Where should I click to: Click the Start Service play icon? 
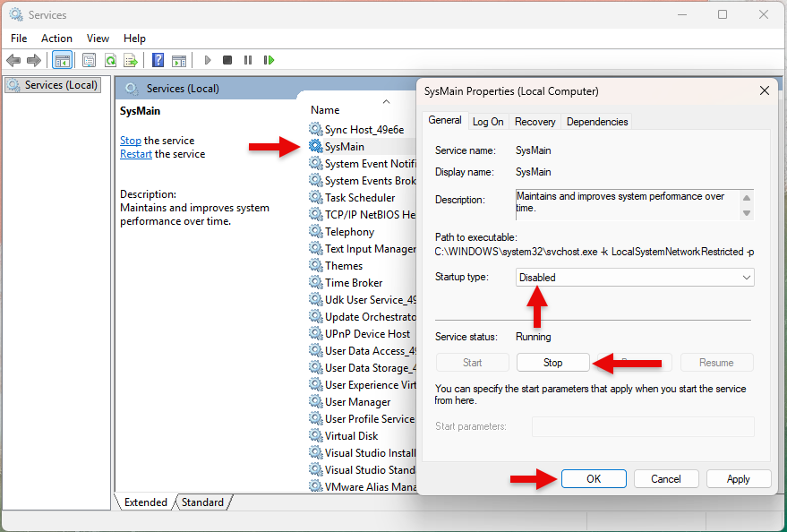tap(208, 61)
